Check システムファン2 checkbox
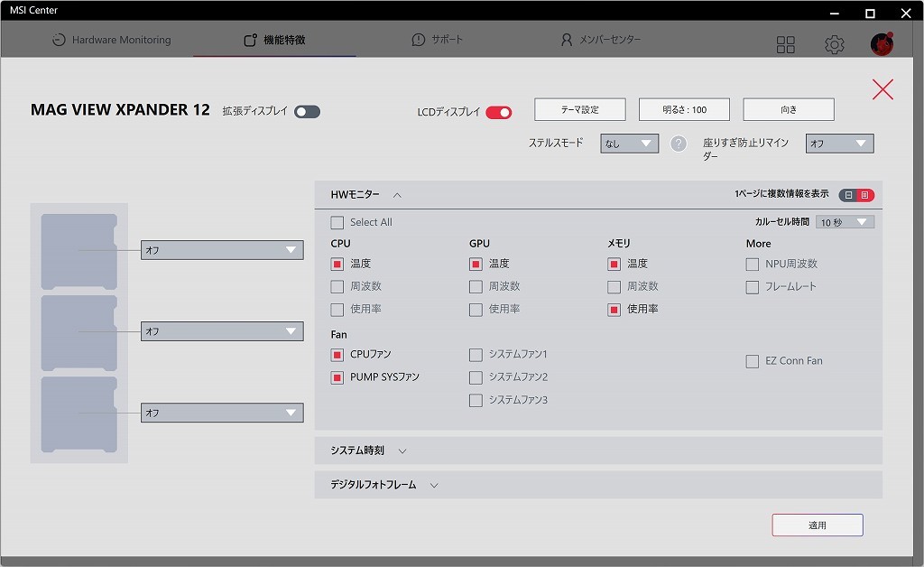924x567 pixels. [476, 377]
